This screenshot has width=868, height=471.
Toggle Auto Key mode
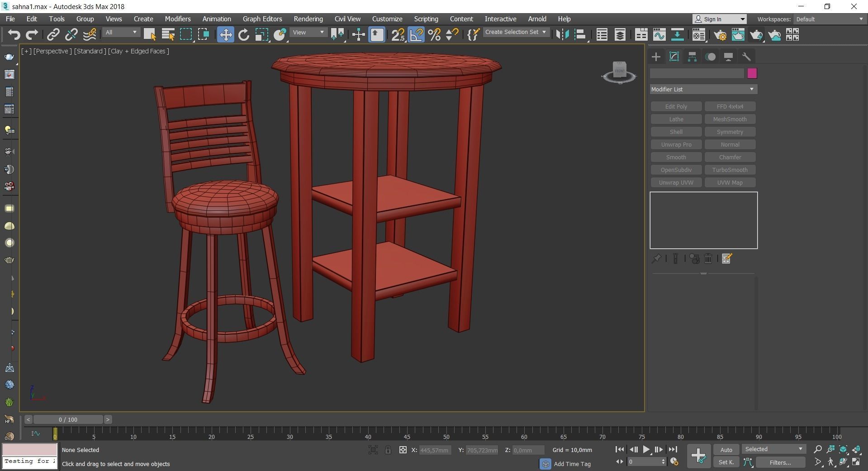coord(726,450)
